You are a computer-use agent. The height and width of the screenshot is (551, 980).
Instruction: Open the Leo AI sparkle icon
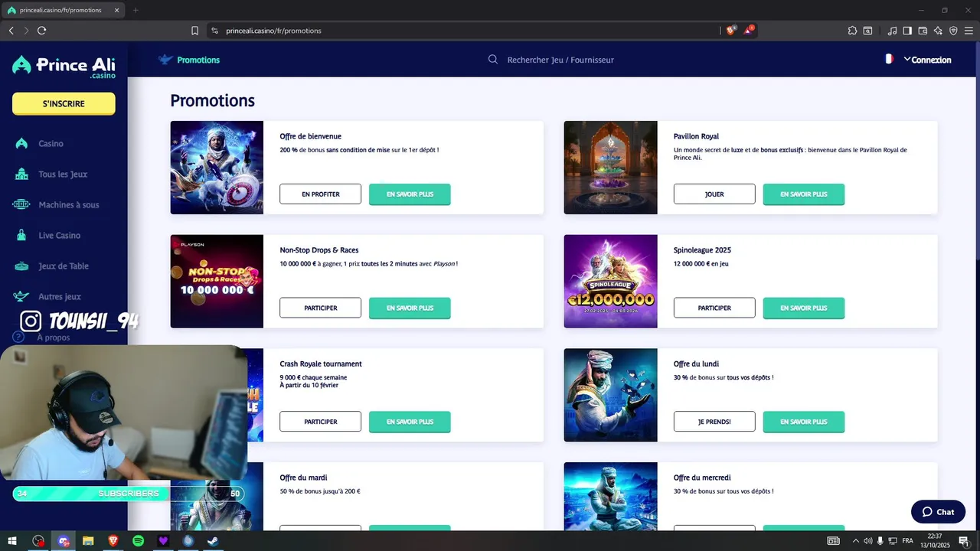click(938, 31)
